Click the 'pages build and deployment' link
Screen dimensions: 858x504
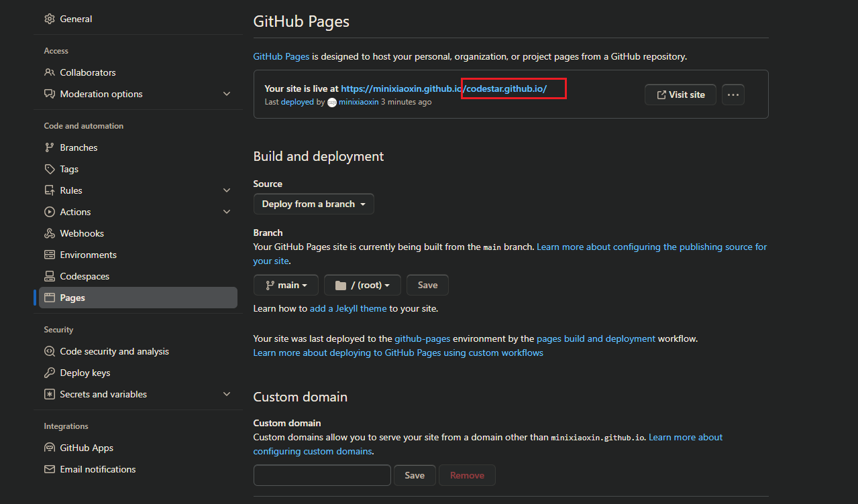click(x=596, y=338)
